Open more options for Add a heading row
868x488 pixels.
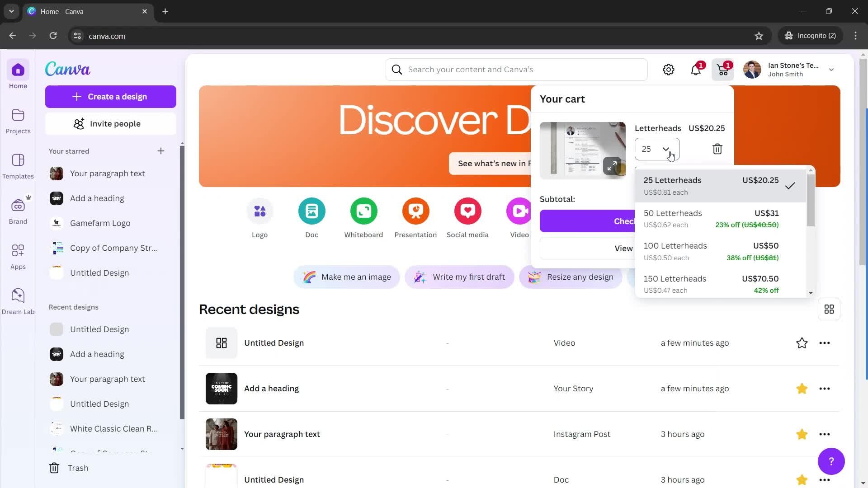(x=825, y=389)
